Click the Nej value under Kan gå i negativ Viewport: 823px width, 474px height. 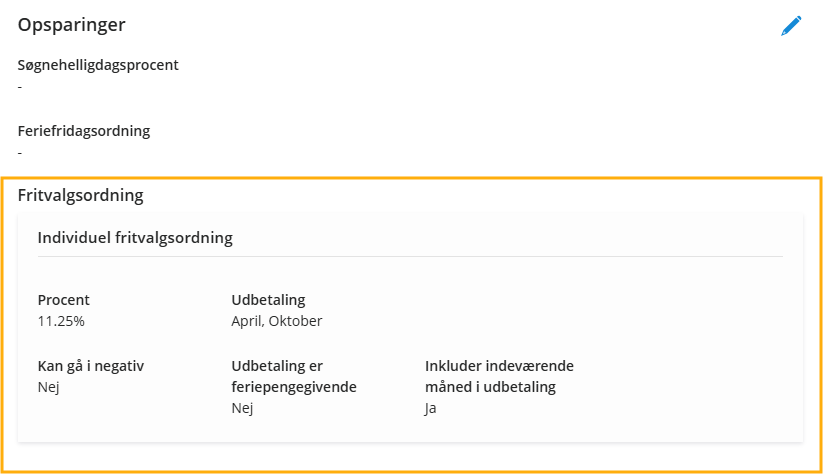(x=49, y=387)
